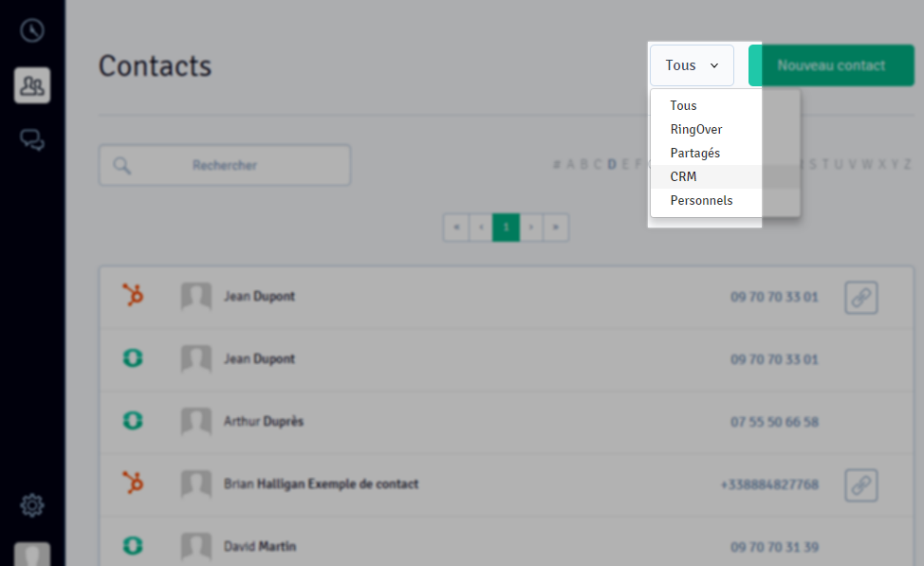Choose RingOver in the filter list
The width and height of the screenshot is (924, 566).
coord(696,129)
